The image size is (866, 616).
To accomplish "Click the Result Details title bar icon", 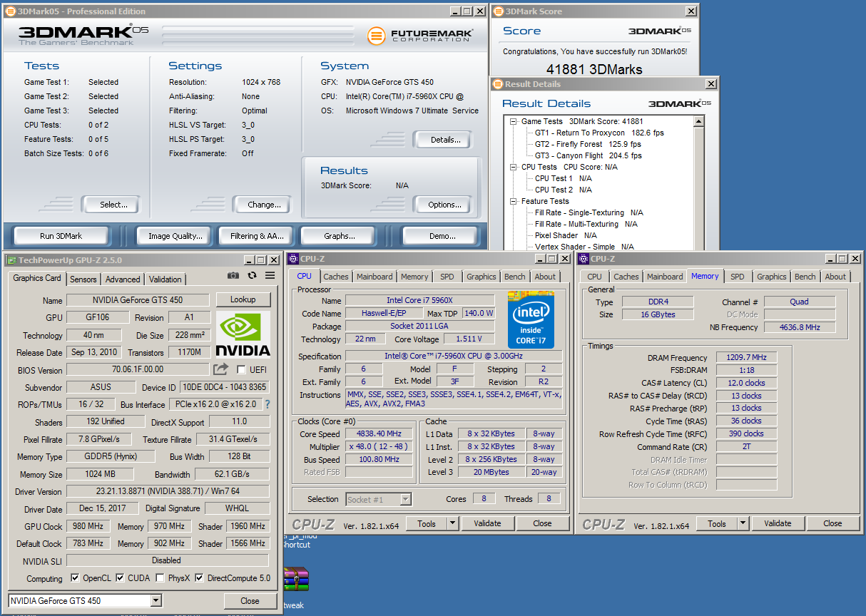I will coord(498,84).
